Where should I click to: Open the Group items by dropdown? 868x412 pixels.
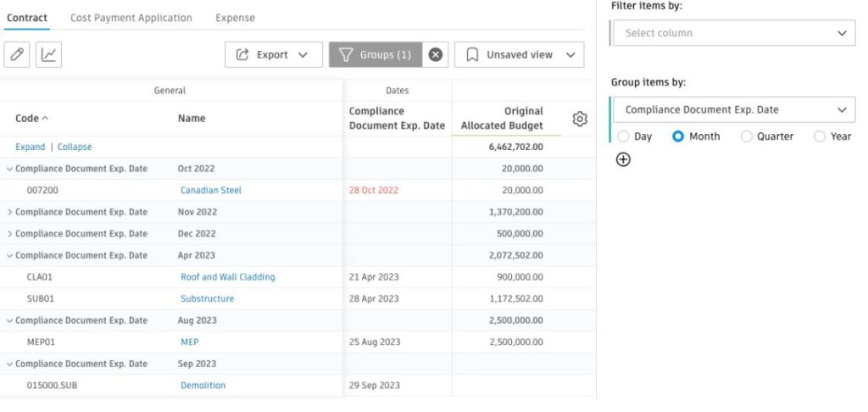coord(734,109)
